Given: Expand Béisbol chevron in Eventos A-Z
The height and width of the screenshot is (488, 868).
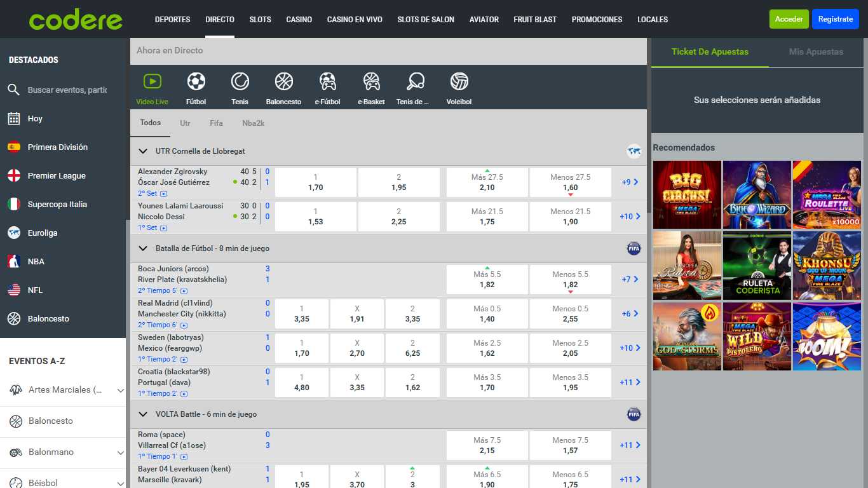Looking at the screenshot, I should pyautogui.click(x=121, y=484).
